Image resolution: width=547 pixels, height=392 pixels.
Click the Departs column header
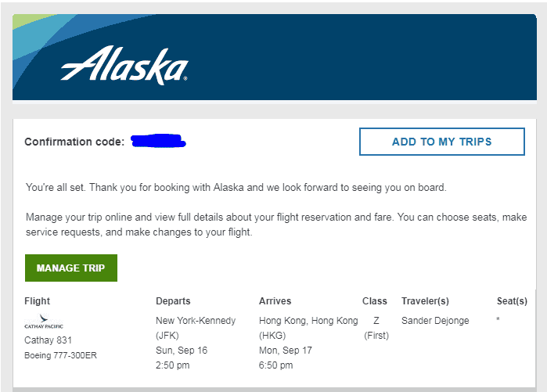173,301
